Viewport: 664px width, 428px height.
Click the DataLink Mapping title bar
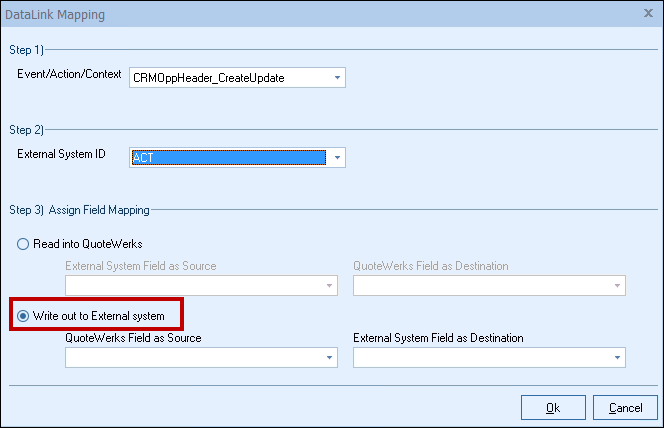(300, 15)
